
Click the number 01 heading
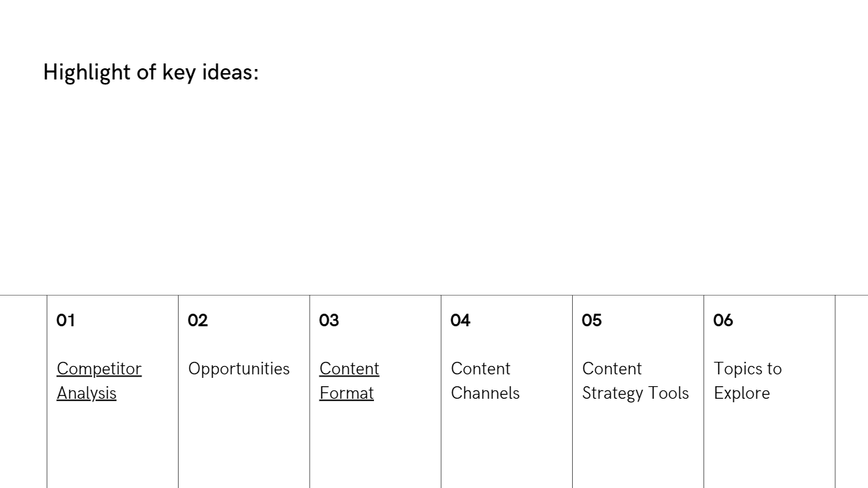66,321
